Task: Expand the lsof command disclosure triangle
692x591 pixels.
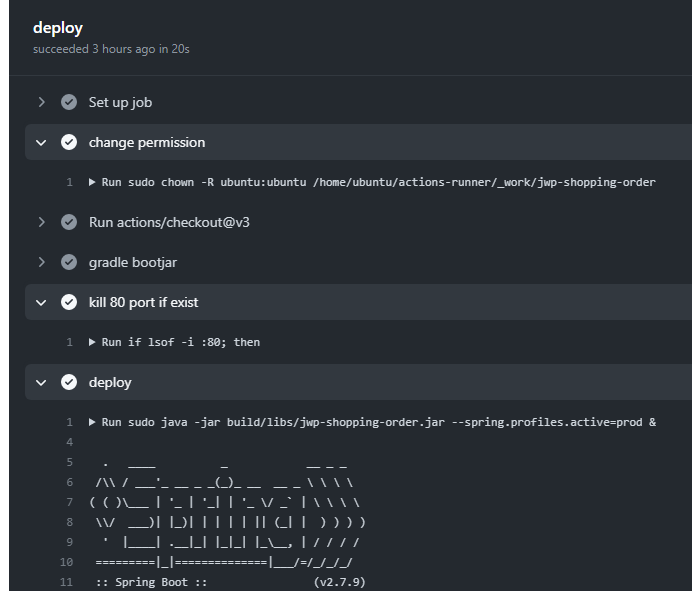Action: click(x=92, y=342)
